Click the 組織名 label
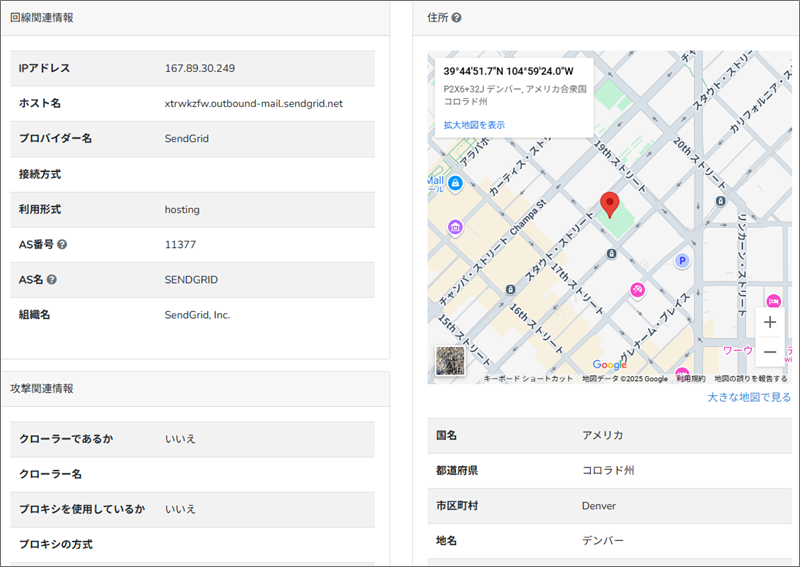Viewport: 800px width, 567px height. click(x=34, y=315)
